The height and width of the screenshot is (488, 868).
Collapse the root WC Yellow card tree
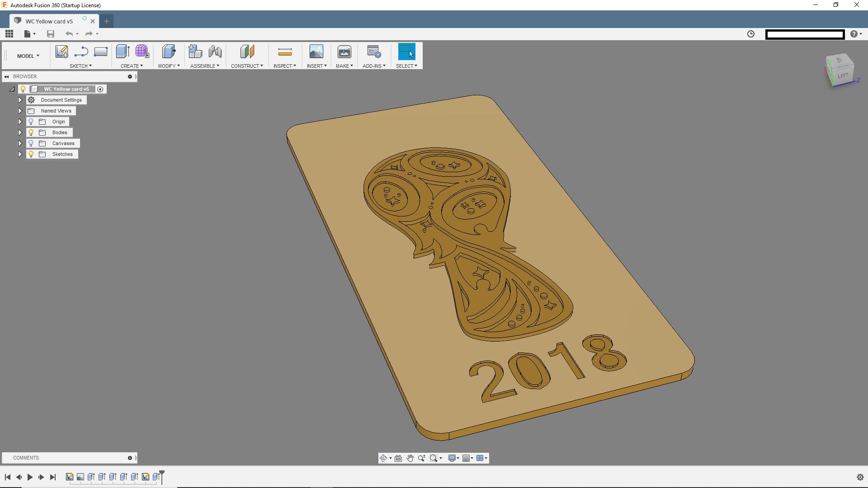(12, 89)
